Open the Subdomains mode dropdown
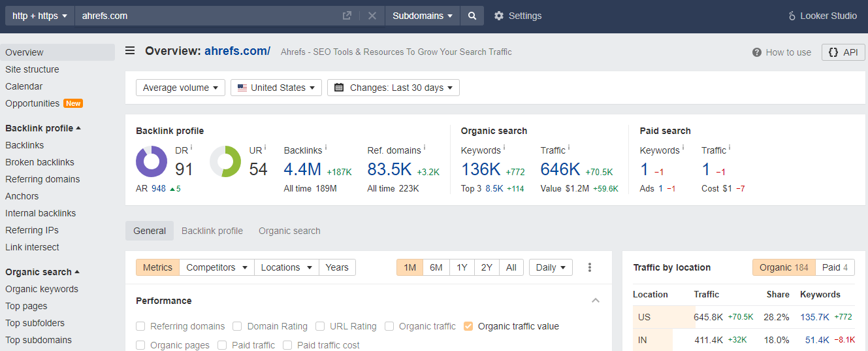The image size is (868, 351). pyautogui.click(x=423, y=16)
